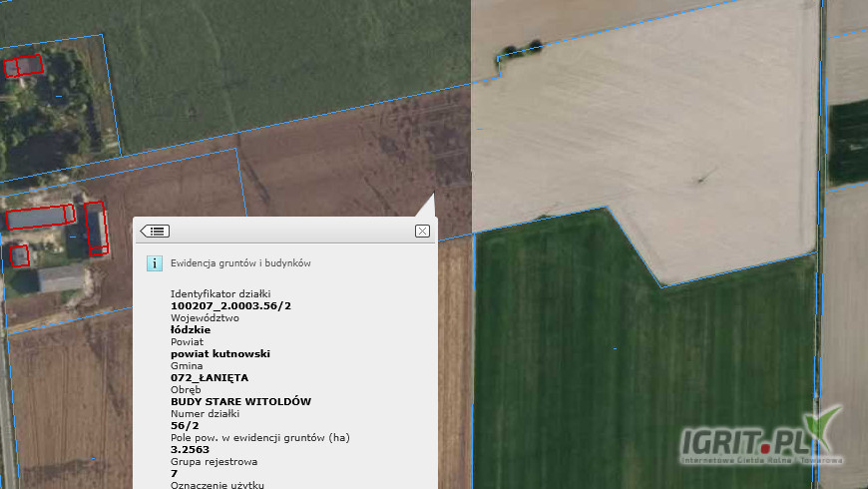Image resolution: width=868 pixels, height=489 pixels.
Task: Click the gmina value '072_ŁANIĘTA'
Action: pyautogui.click(x=210, y=378)
